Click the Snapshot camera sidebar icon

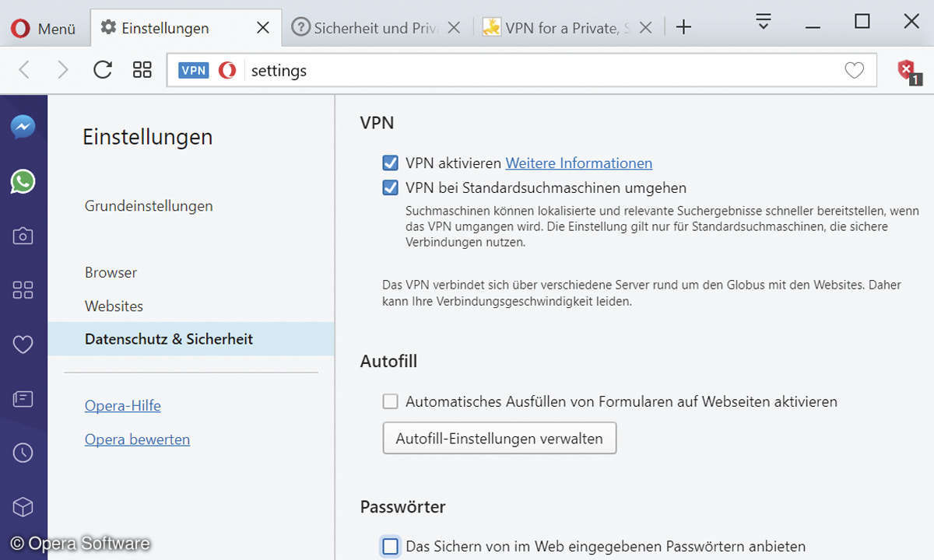tap(23, 236)
